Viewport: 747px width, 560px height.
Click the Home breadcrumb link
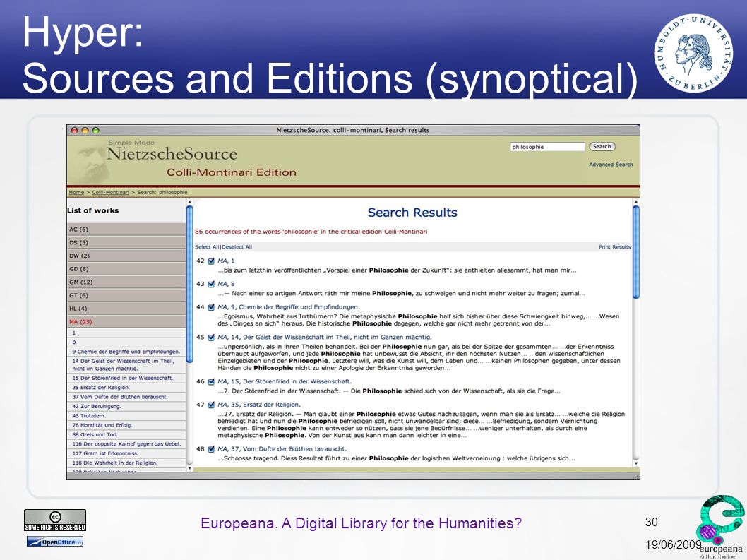(x=76, y=193)
